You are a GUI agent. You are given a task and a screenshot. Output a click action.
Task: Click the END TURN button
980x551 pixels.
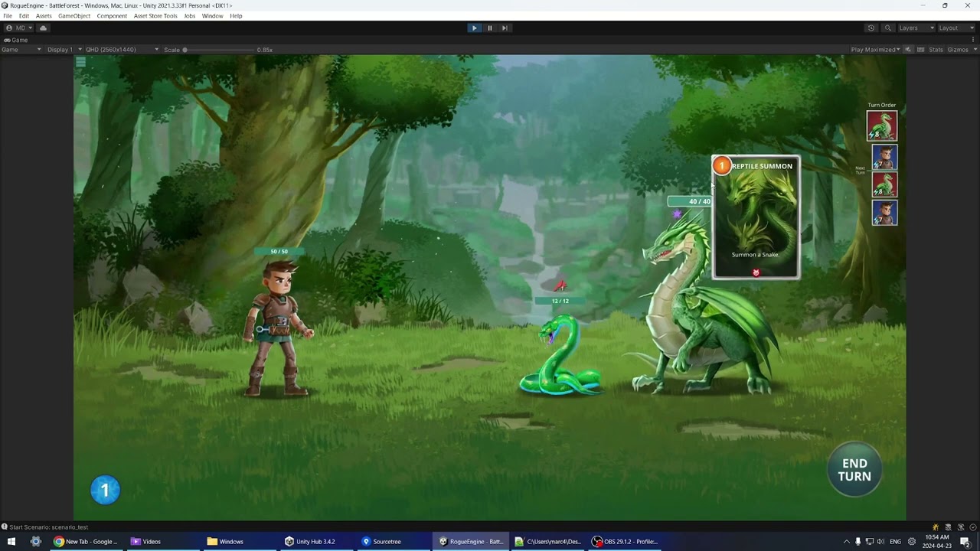854,470
